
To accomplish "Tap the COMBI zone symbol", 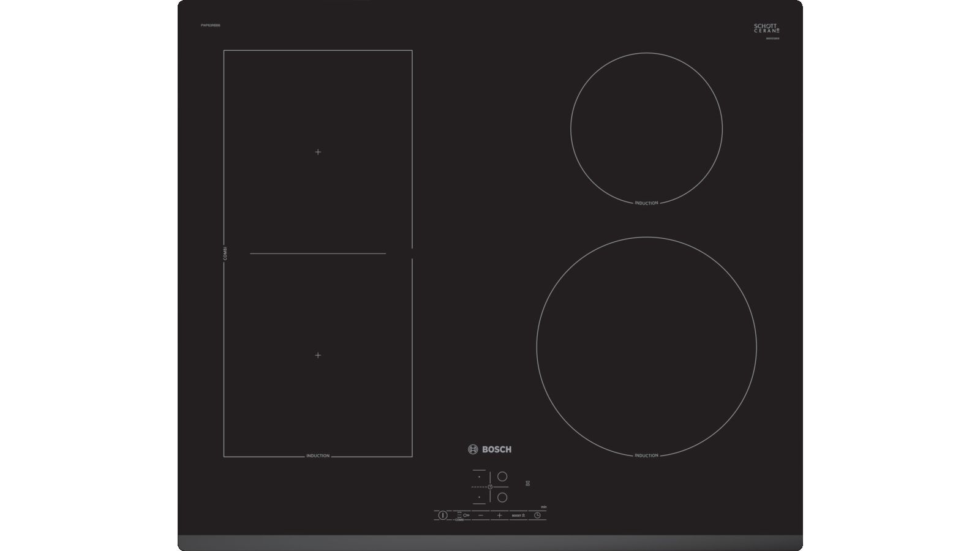I will (x=459, y=515).
